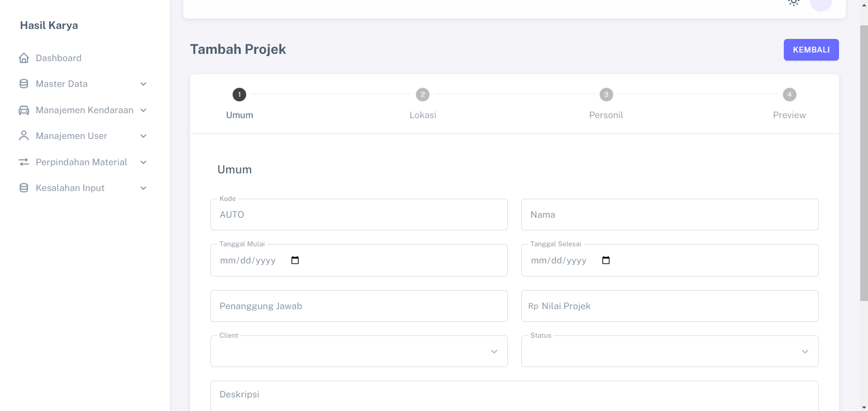Click the Kesalahan Input database icon

24,188
